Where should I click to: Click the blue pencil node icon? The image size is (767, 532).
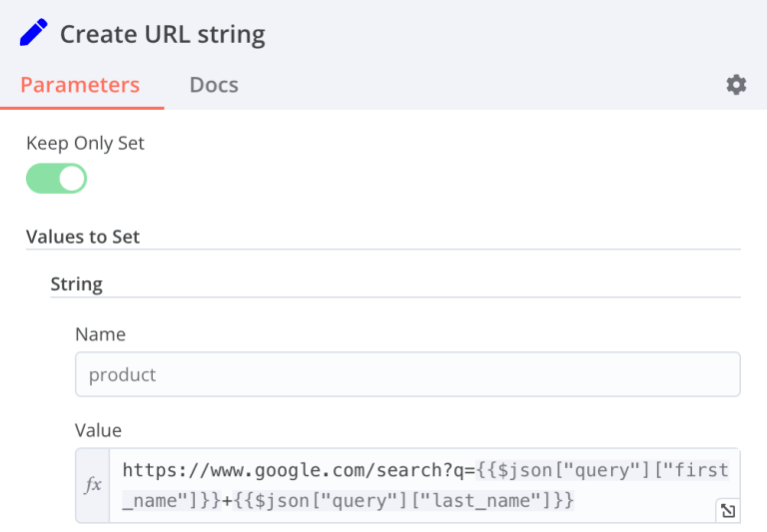pyautogui.click(x=34, y=32)
